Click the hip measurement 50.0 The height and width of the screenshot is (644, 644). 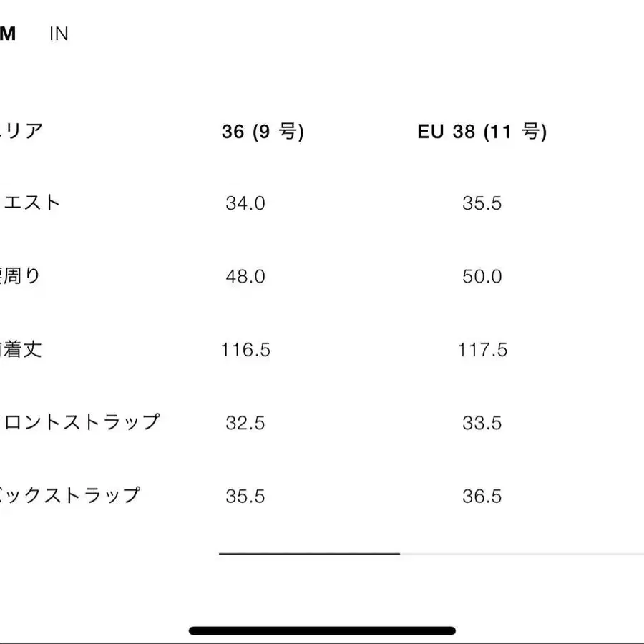coord(482,276)
